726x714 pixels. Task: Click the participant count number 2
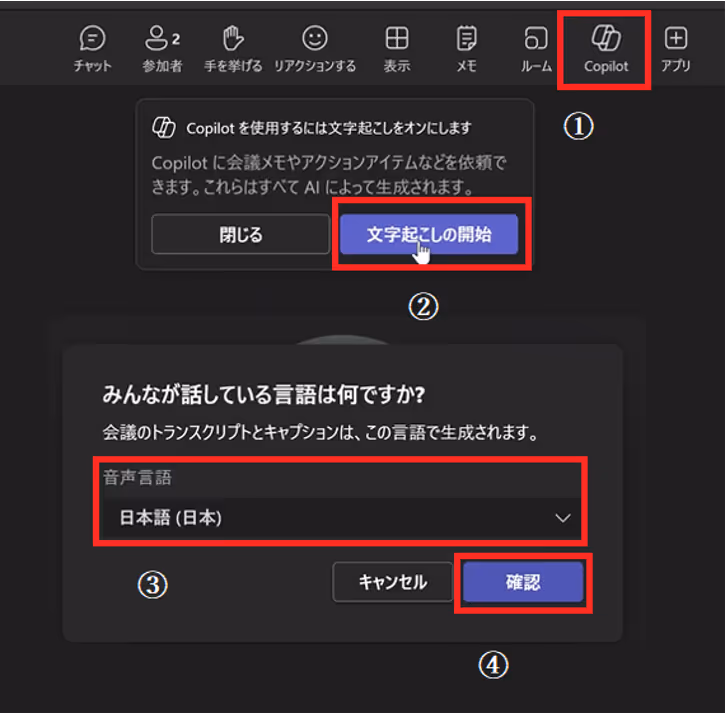coord(176,40)
